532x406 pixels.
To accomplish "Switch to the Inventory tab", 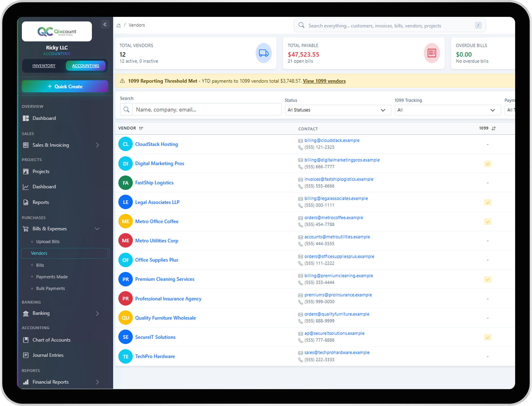I will coord(44,66).
